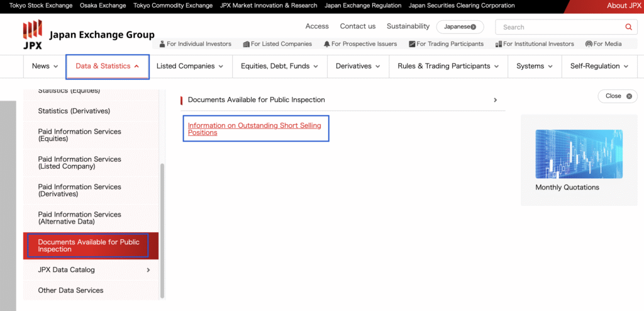Open For Listed Companies building icon link
Image resolution: width=644 pixels, height=311 pixels.
coord(246,44)
